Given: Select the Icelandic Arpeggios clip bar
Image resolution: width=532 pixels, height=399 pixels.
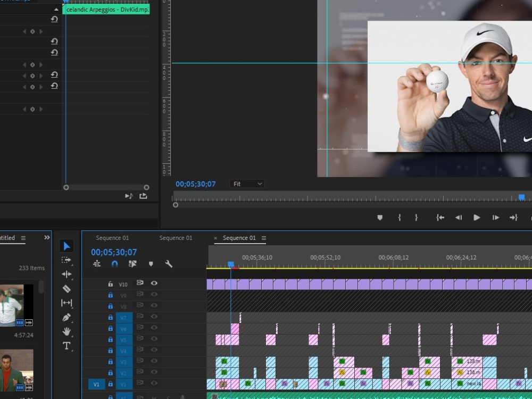Looking at the screenshot, I should (106, 10).
